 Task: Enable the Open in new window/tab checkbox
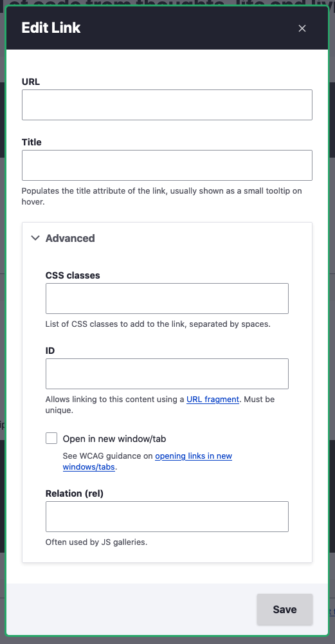[x=51, y=438]
